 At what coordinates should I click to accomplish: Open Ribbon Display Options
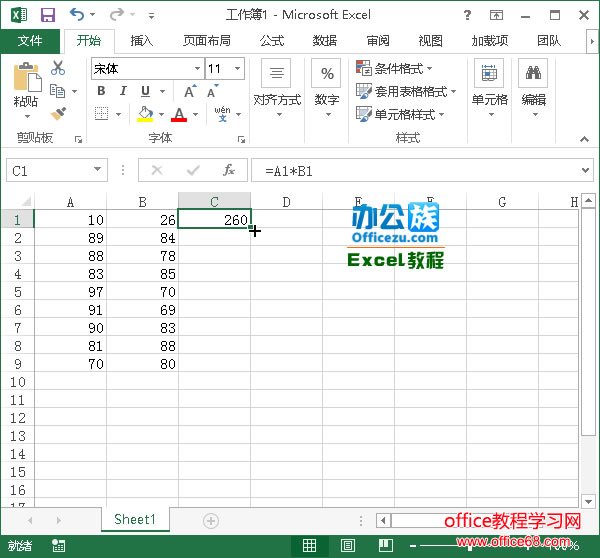click(496, 15)
